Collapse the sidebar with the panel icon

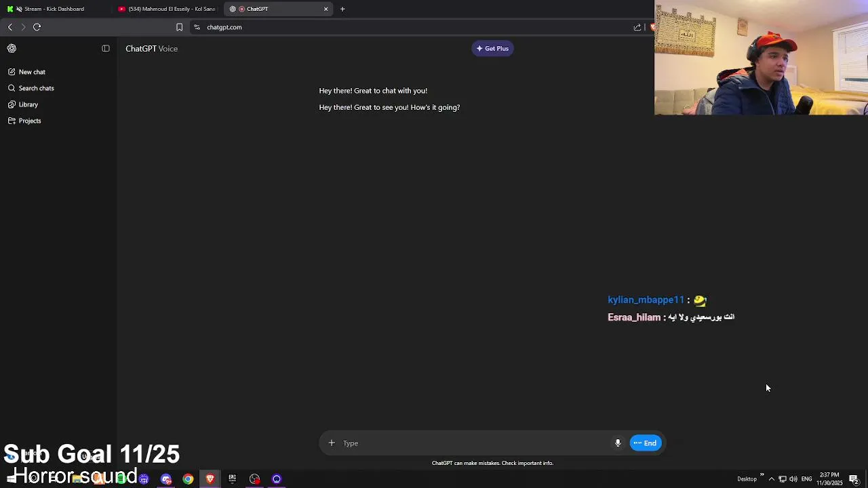[106, 48]
